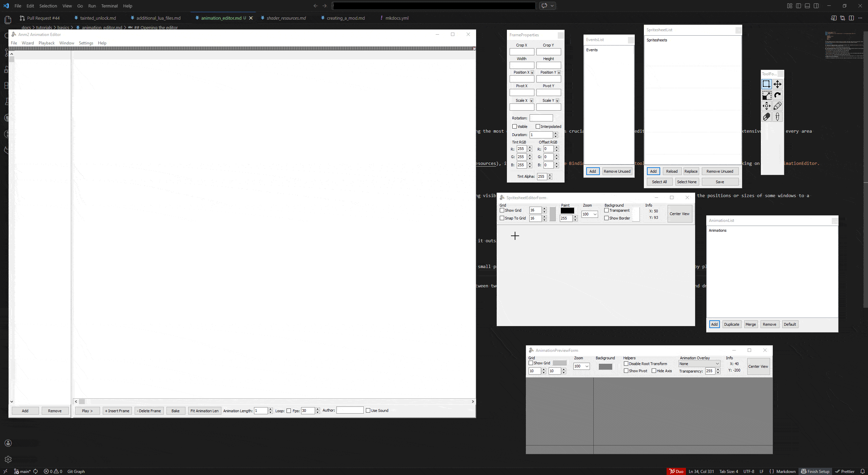The height and width of the screenshot is (475, 868).
Task: Open the Wizard menu in Anm2 editor
Action: pyautogui.click(x=27, y=43)
